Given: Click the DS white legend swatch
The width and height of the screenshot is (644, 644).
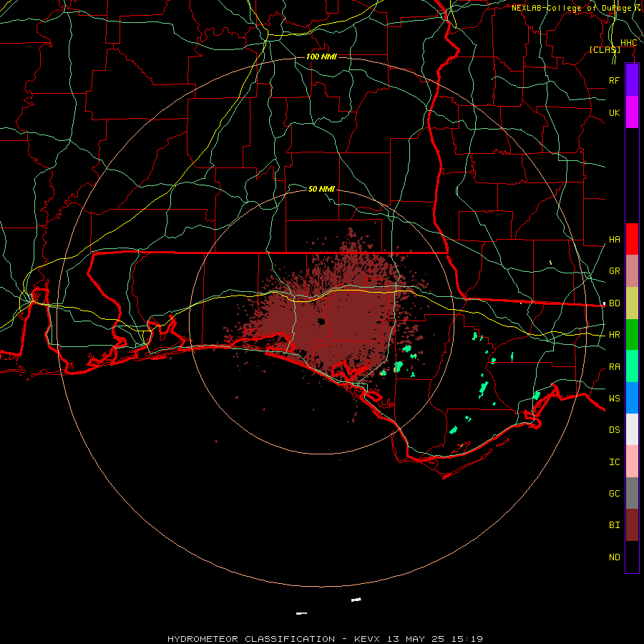Looking at the screenshot, I should pos(632,429).
